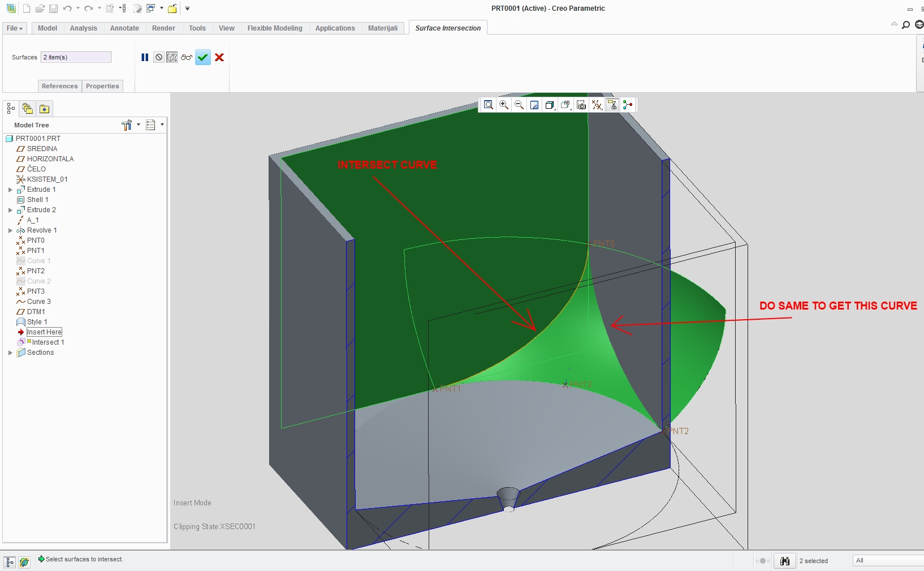This screenshot has height=571, width=924.
Task: Open a file via the folder icon
Action: 40,8
